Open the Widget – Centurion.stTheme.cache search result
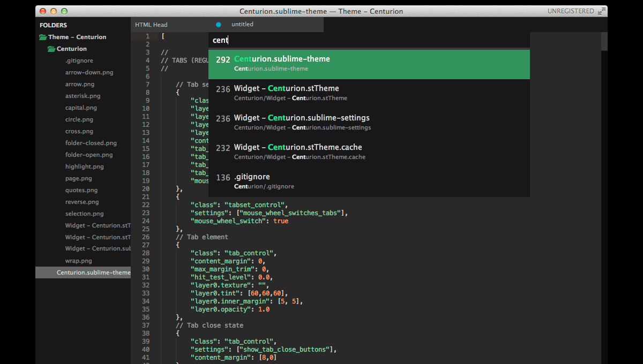Screen dimensions: 643x364 369,153
